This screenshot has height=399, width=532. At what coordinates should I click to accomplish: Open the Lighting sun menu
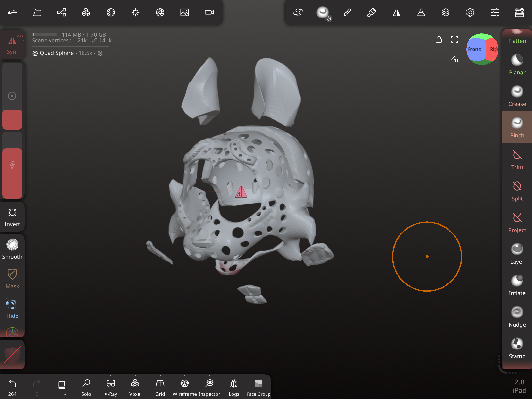pos(135,12)
